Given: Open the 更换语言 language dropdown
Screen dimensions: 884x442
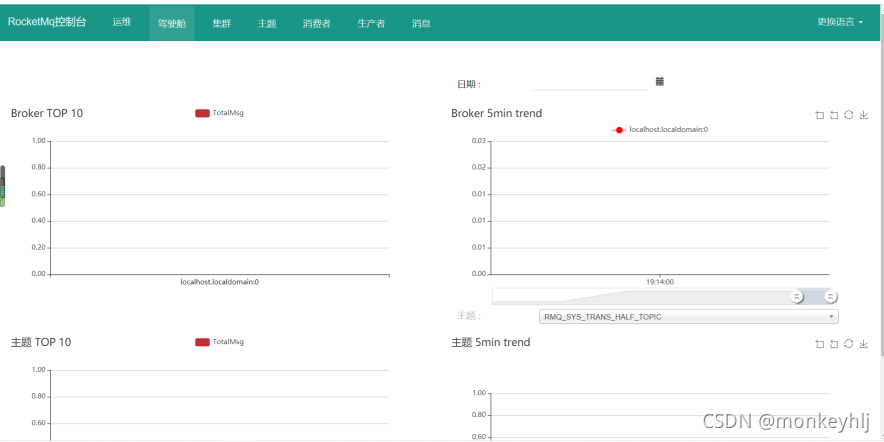Looking at the screenshot, I should click(840, 23).
